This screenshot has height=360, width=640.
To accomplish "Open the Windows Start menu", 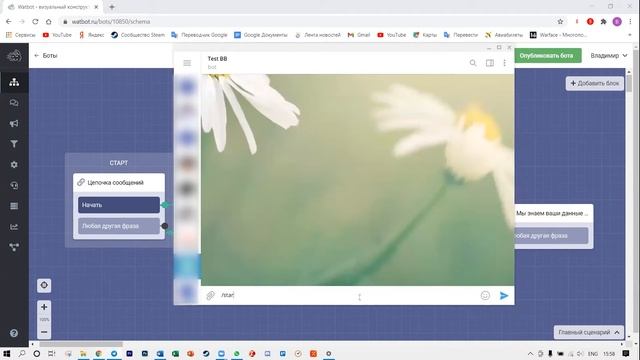I will click(7, 353).
